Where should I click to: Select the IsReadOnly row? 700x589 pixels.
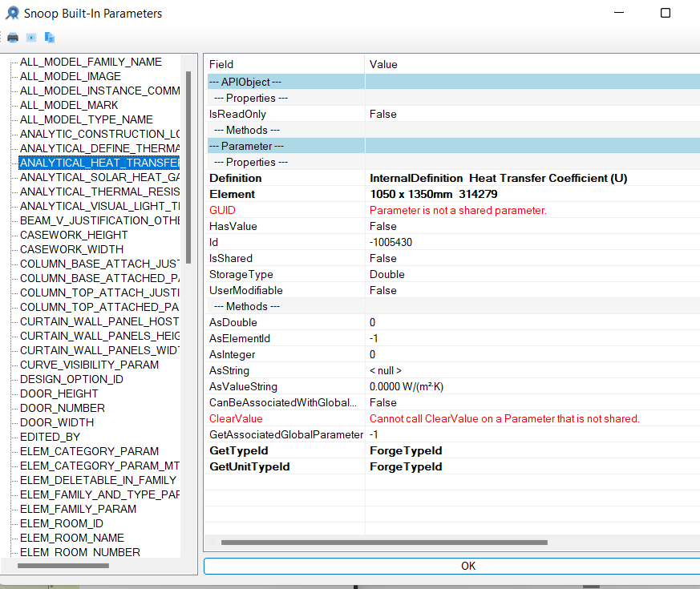pos(454,115)
